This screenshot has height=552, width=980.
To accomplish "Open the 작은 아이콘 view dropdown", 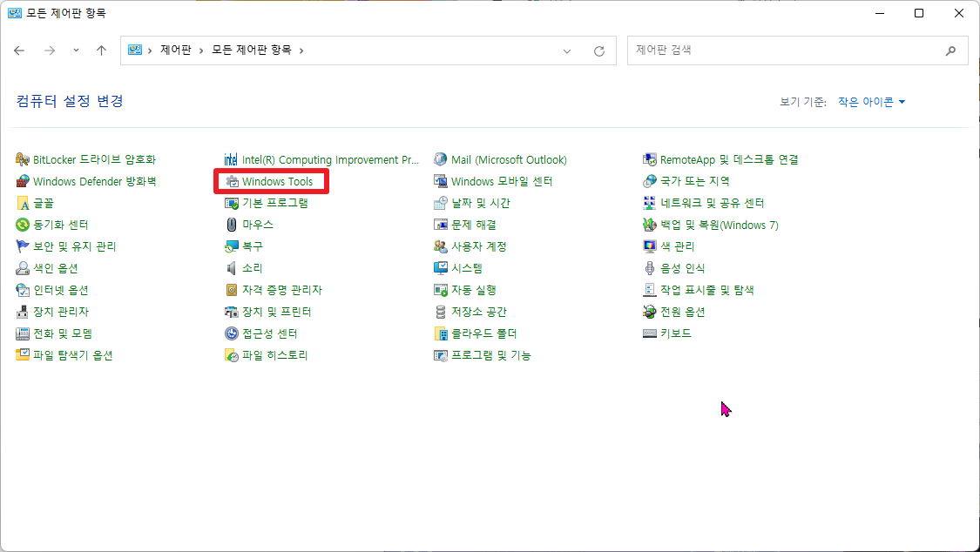I will click(872, 102).
